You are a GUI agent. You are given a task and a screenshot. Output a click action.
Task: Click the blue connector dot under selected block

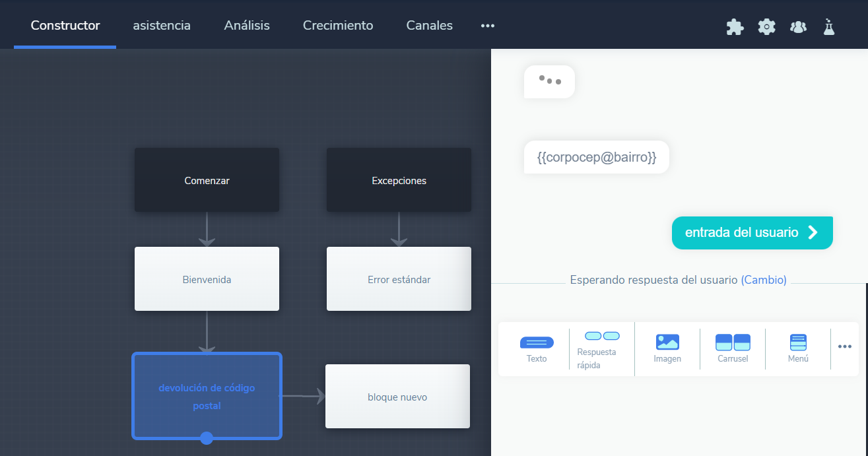[x=207, y=438]
